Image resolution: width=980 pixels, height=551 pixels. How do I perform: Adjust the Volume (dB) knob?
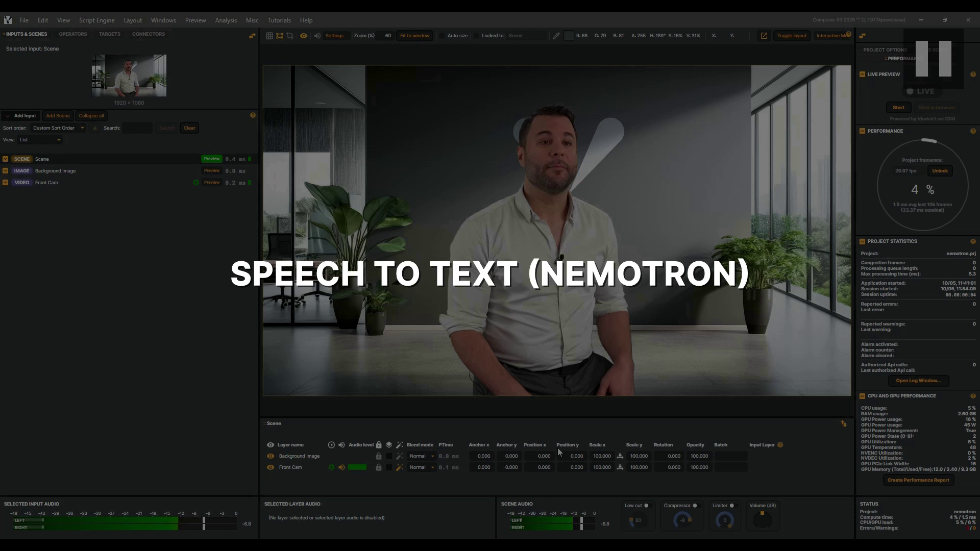(762, 520)
